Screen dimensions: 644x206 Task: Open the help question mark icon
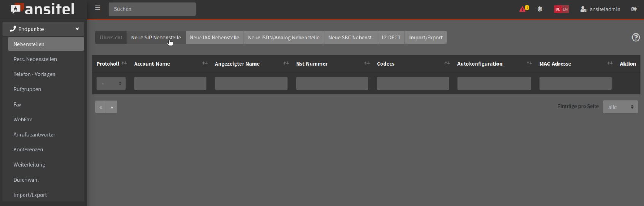(x=636, y=38)
